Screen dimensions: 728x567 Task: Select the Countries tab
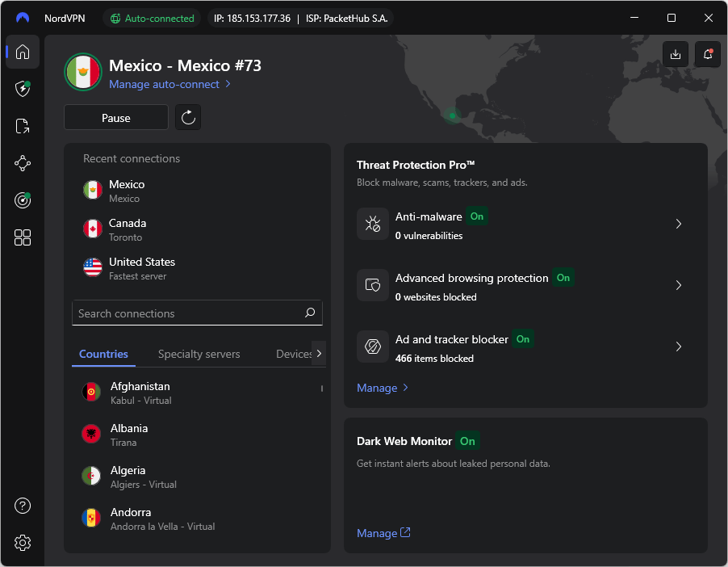point(103,354)
